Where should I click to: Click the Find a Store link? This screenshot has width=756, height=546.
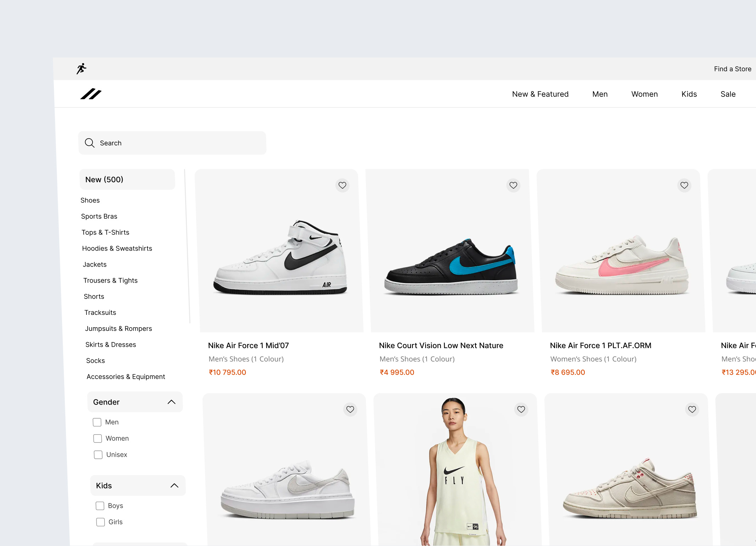tap(732, 69)
